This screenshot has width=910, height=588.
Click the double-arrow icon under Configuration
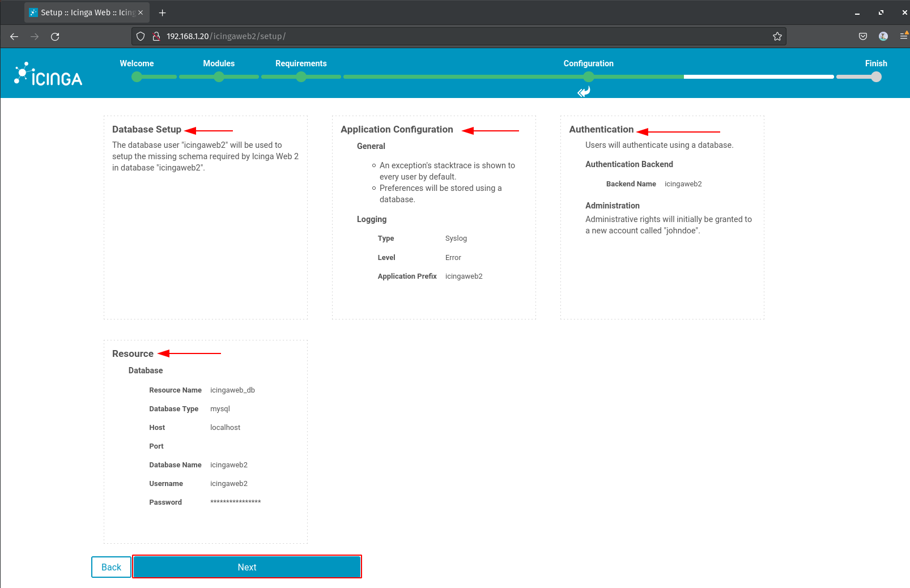click(584, 92)
